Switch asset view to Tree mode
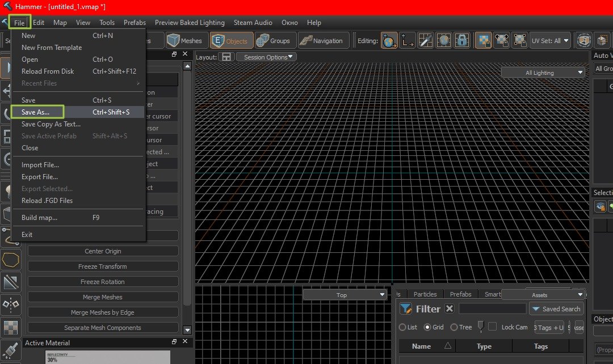This screenshot has height=364, width=613. click(x=454, y=327)
